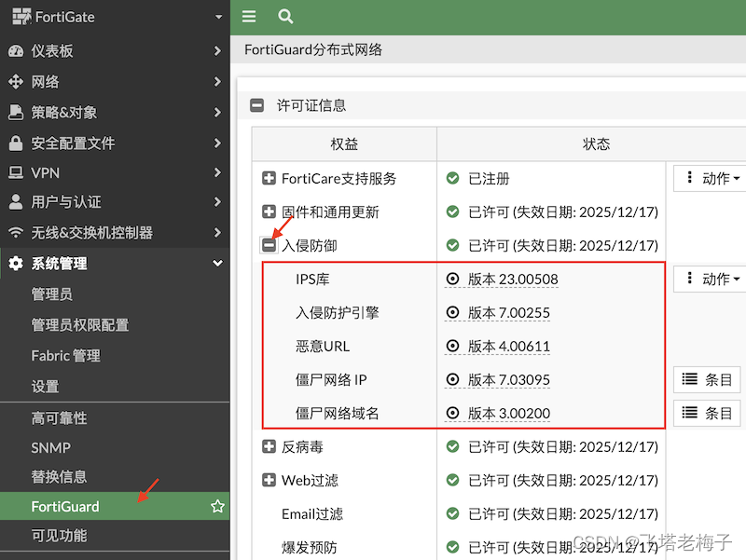Screen dimensions: 746x560
Task: Expand the 仪表板 menu chevron
Action: (217, 51)
